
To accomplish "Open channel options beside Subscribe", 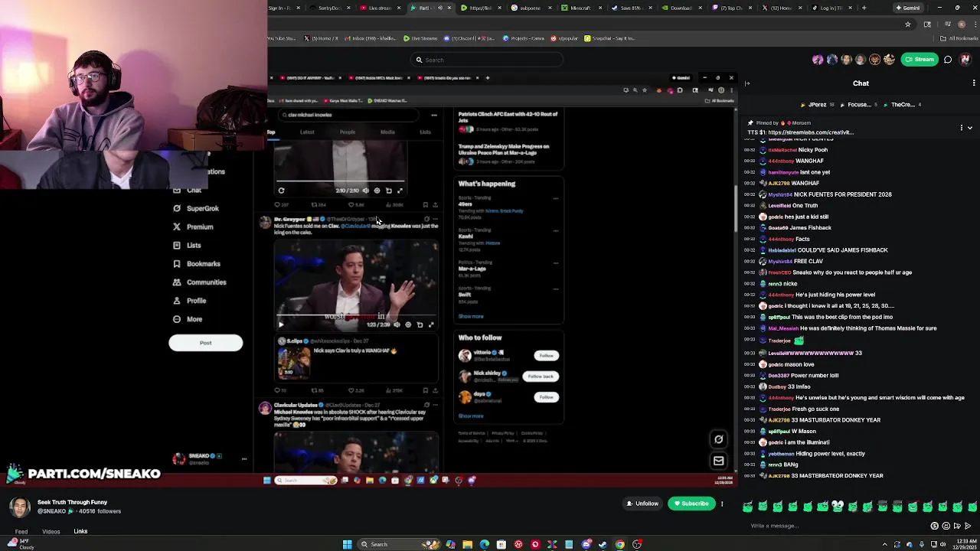I will pos(722,504).
